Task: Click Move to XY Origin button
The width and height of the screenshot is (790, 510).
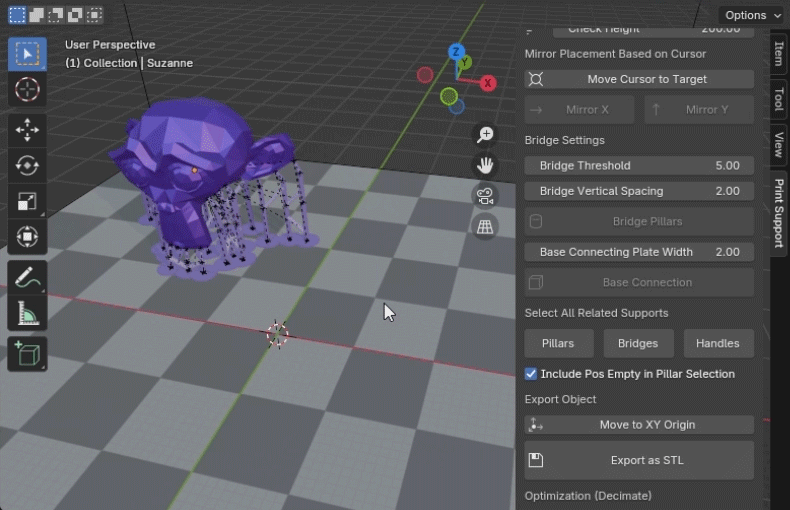Action: coord(639,425)
